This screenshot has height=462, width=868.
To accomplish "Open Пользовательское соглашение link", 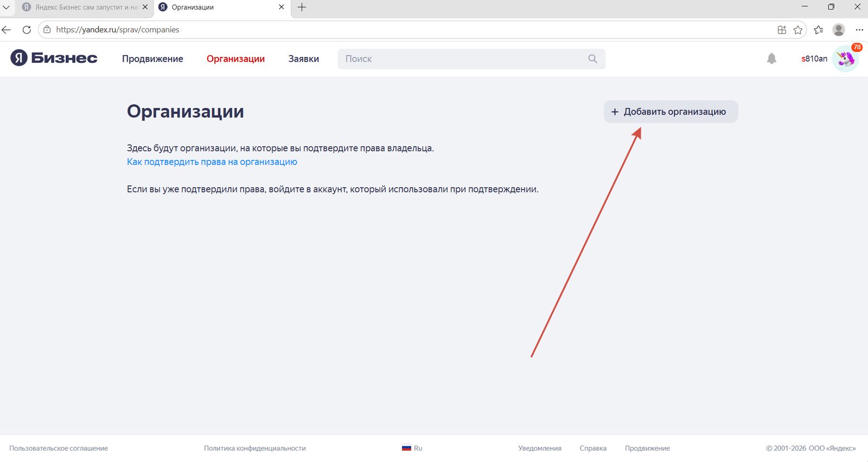I will [x=59, y=448].
